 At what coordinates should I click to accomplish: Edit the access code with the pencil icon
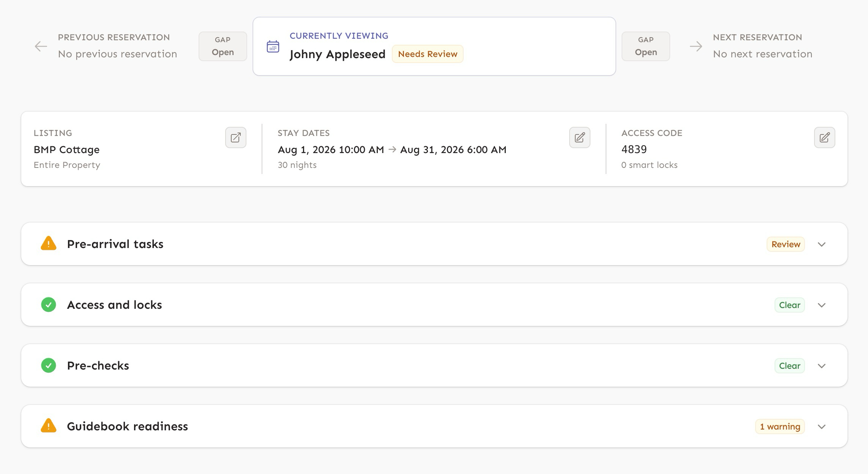[x=824, y=137]
